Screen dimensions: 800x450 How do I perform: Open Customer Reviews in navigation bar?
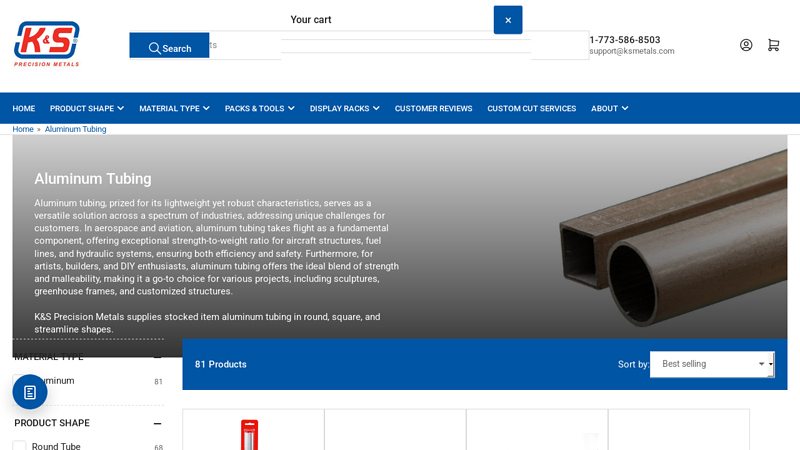pyautogui.click(x=433, y=108)
